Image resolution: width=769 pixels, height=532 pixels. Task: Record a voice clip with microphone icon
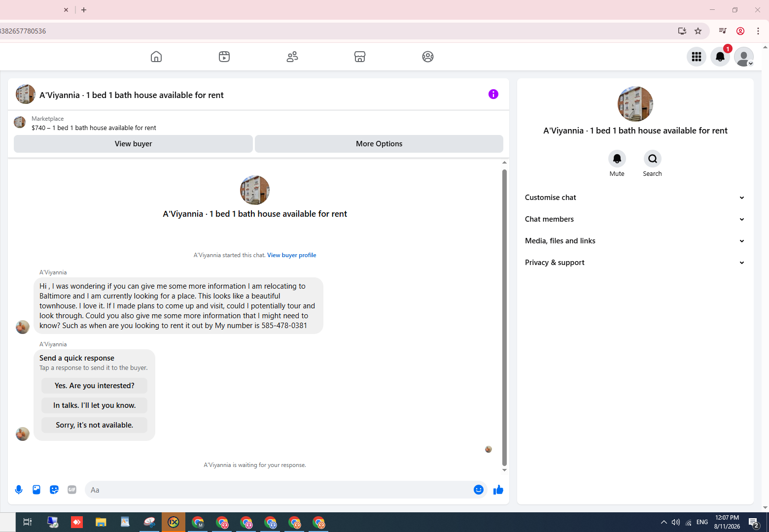click(19, 490)
